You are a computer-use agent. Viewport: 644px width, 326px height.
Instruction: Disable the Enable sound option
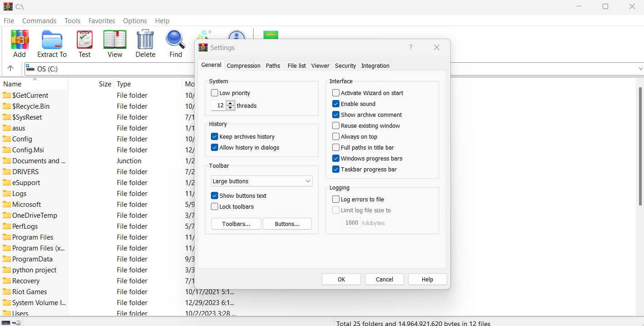coord(335,104)
